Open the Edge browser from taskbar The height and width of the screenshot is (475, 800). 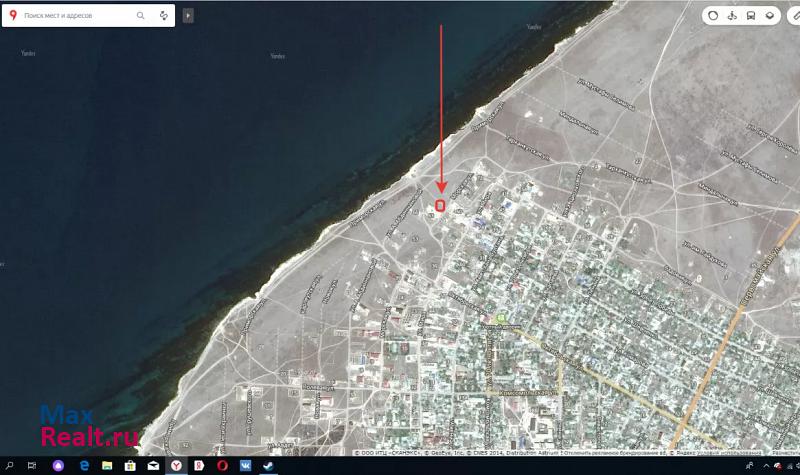pyautogui.click(x=84, y=466)
